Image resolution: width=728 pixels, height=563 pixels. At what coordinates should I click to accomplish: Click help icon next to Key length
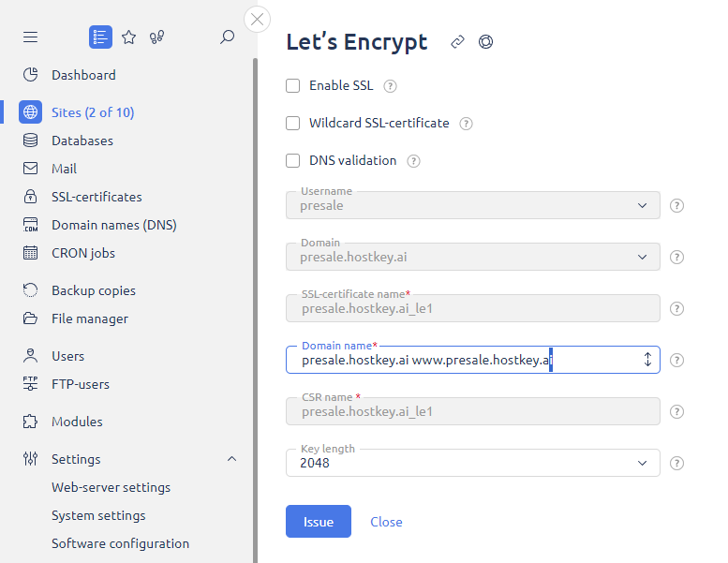click(x=677, y=463)
